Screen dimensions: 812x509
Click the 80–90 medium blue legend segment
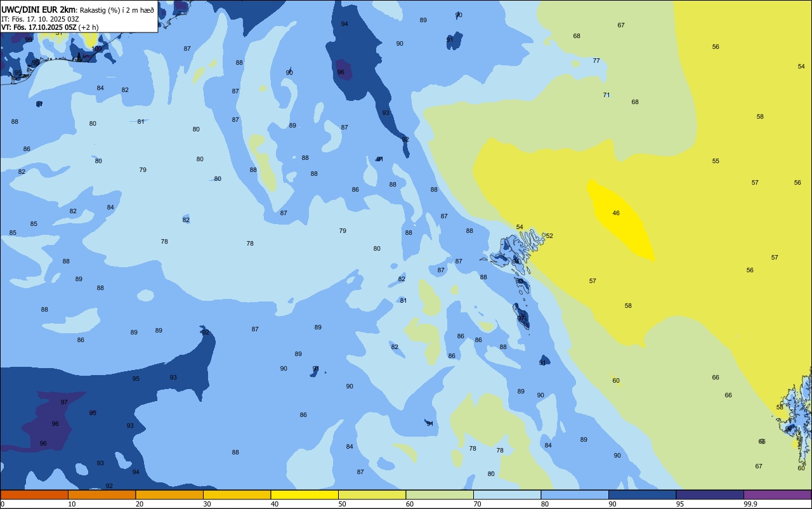[575, 494]
